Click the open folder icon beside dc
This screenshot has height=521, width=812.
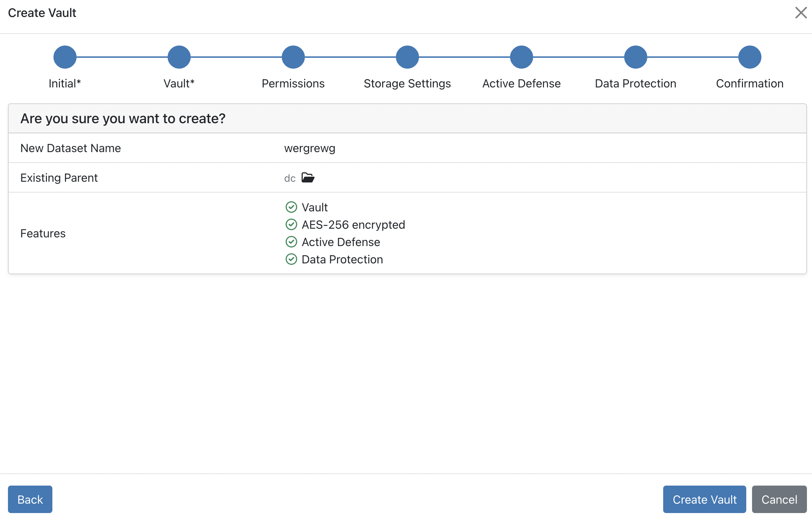[x=308, y=178]
